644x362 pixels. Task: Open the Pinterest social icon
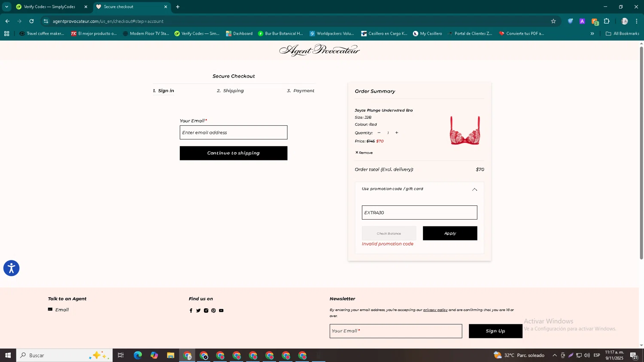pyautogui.click(x=213, y=311)
